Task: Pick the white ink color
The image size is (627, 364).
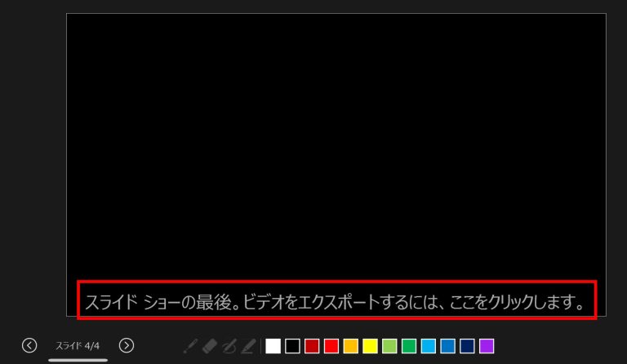Action: click(273, 346)
